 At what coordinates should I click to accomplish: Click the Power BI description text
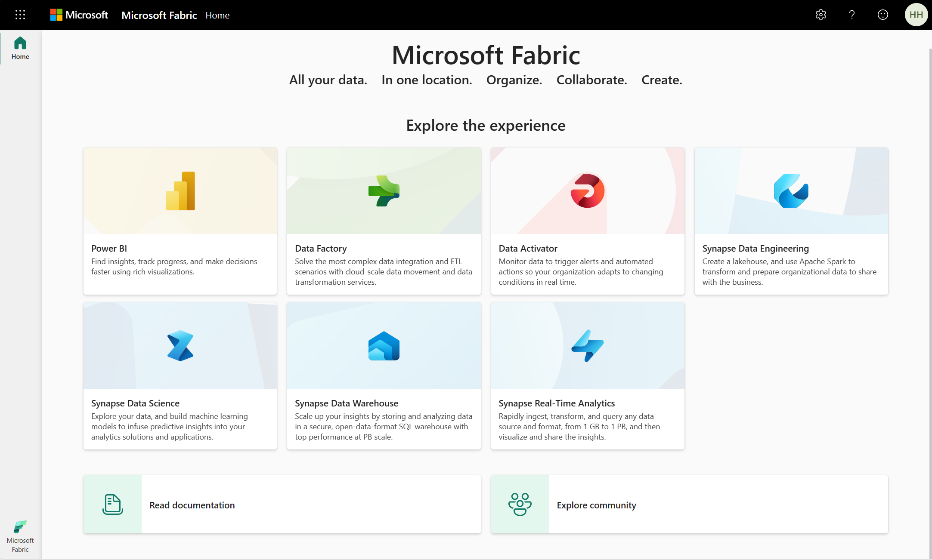coord(174,267)
